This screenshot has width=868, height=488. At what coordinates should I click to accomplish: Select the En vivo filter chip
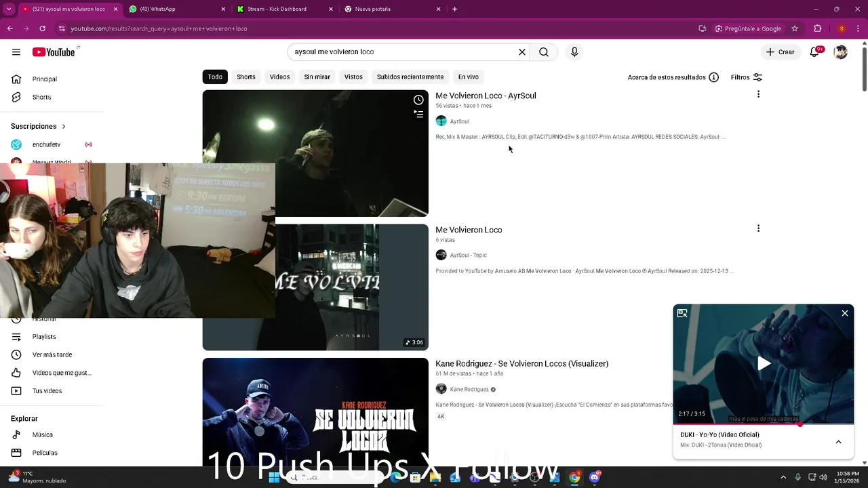point(468,77)
